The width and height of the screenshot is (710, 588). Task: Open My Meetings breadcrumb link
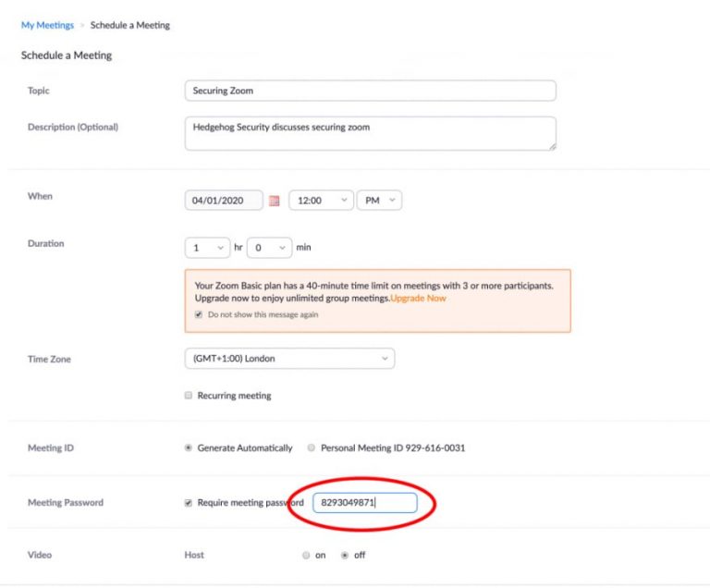(47, 25)
